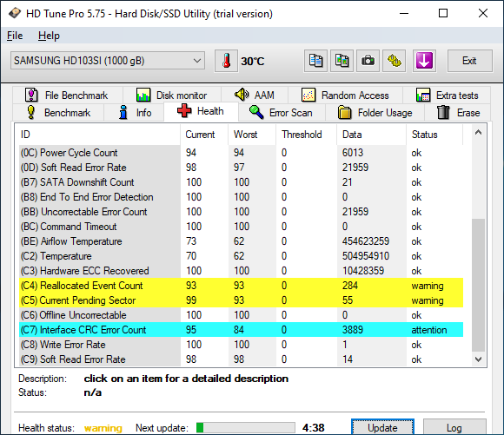
Task: Select the (C8) Write Error Rate row
Action: [x=241, y=345]
